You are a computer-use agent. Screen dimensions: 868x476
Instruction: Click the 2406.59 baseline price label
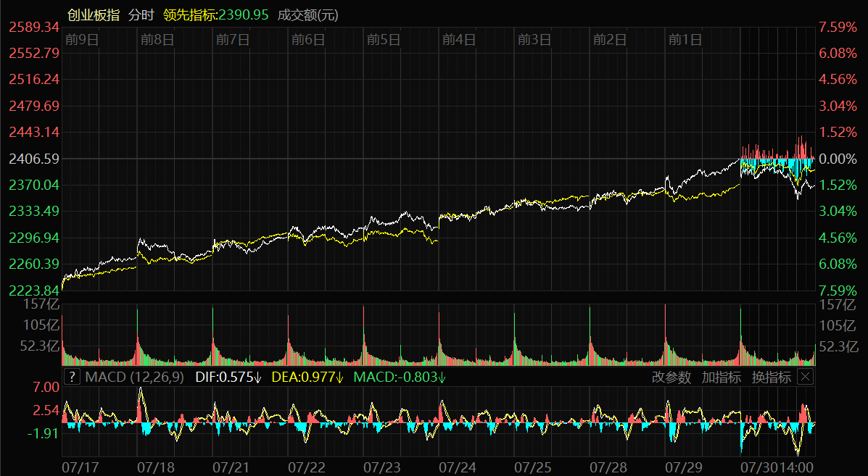tap(34, 159)
